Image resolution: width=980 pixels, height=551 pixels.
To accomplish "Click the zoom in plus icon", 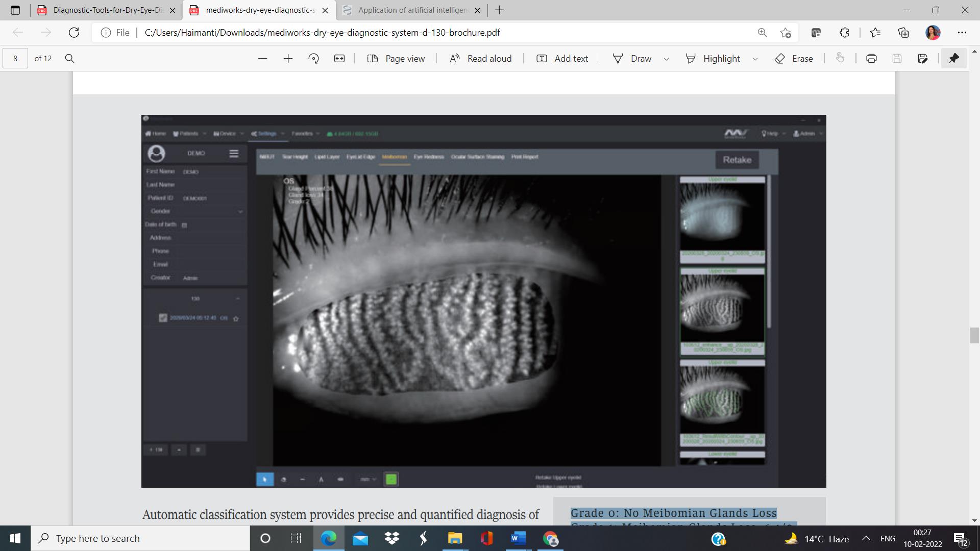I will pyautogui.click(x=288, y=59).
